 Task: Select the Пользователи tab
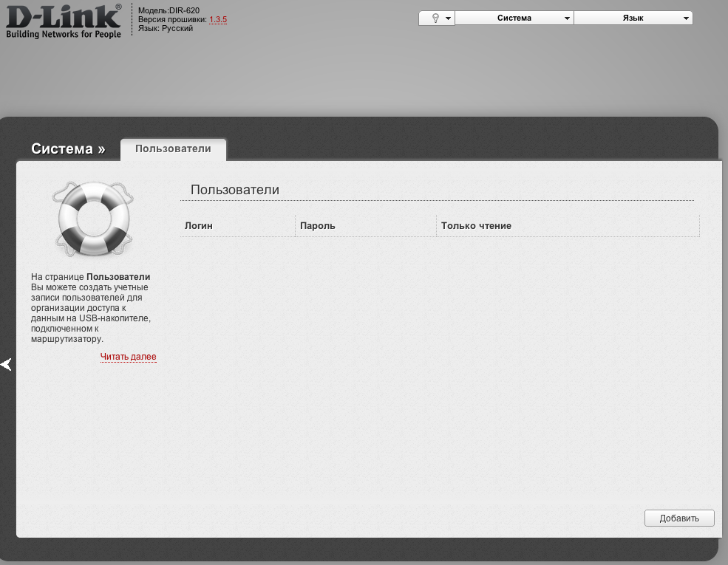(173, 149)
